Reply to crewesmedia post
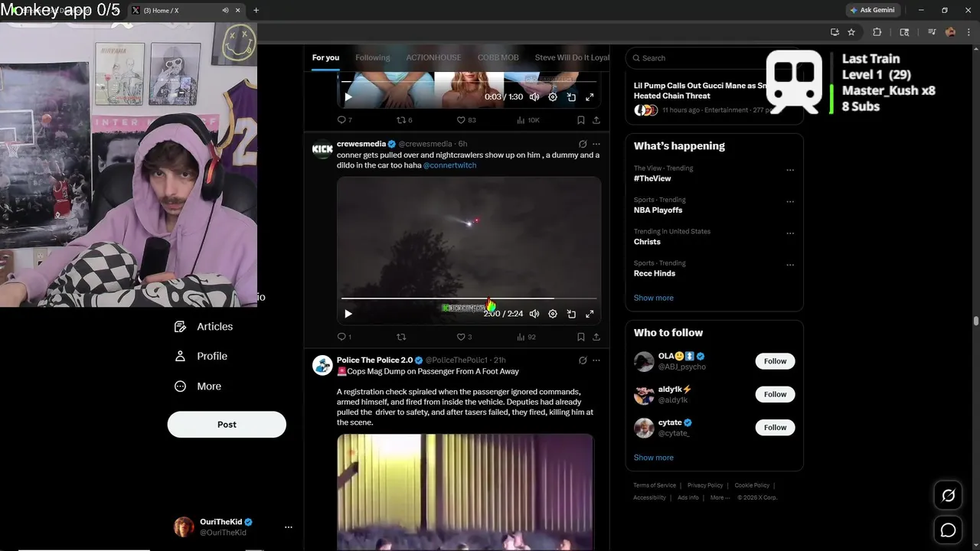This screenshot has width=980, height=551. pos(345,337)
